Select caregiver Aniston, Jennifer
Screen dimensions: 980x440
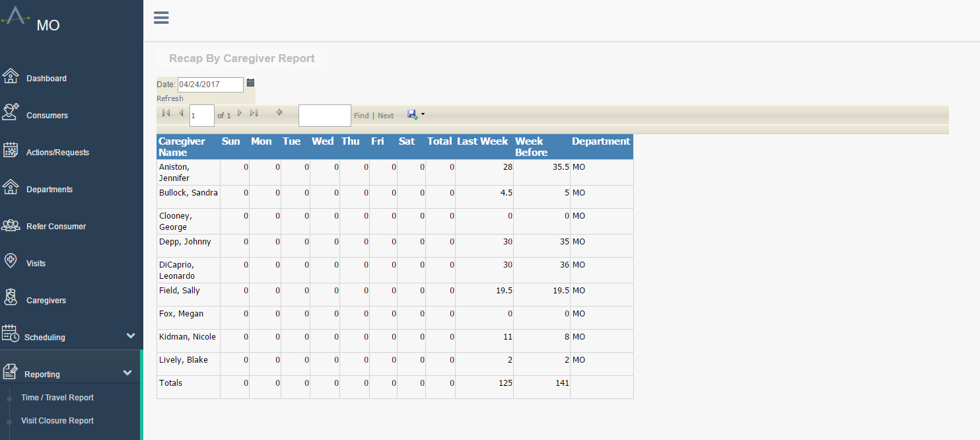174,172
